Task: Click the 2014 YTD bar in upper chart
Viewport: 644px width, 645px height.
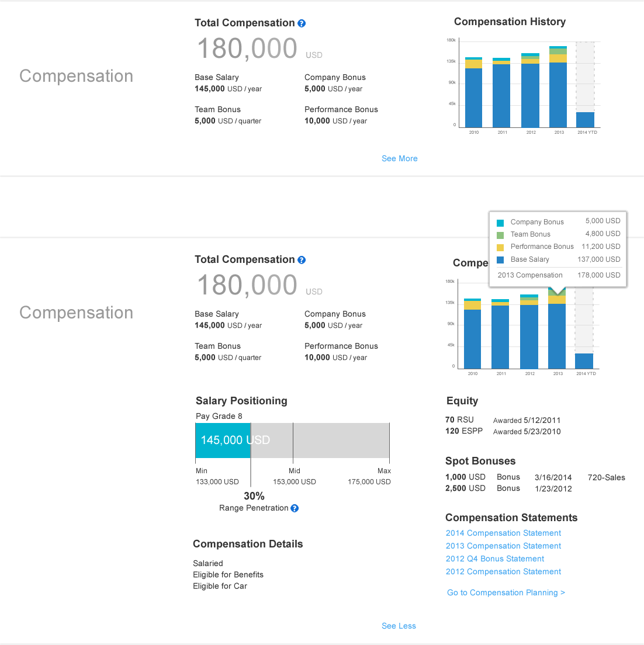Action: point(585,120)
